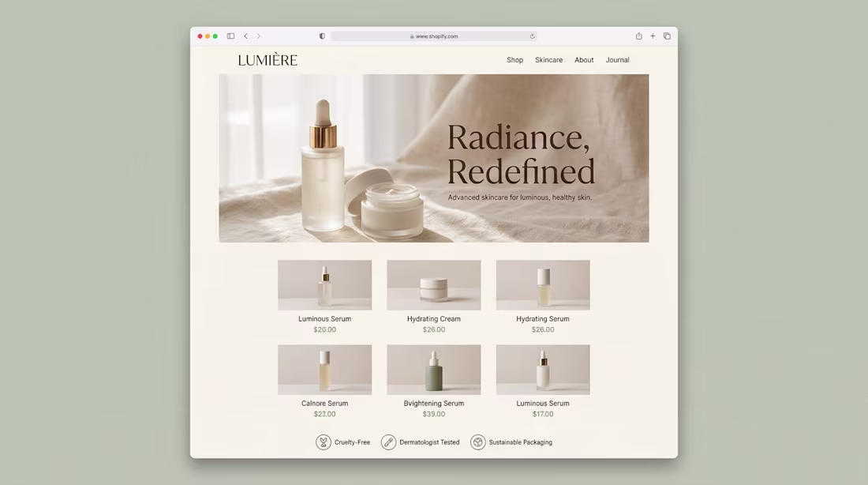This screenshot has height=485, width=868.
Task: Click the Hydrating Serum product name
Action: point(543,318)
